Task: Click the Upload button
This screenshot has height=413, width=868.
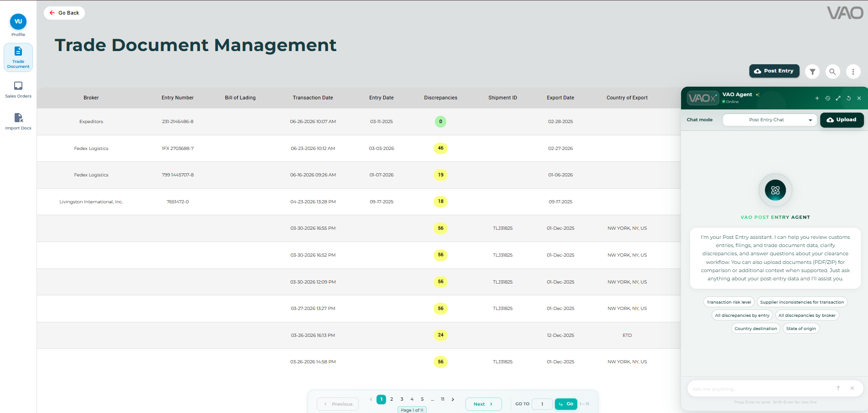Action: (x=842, y=120)
